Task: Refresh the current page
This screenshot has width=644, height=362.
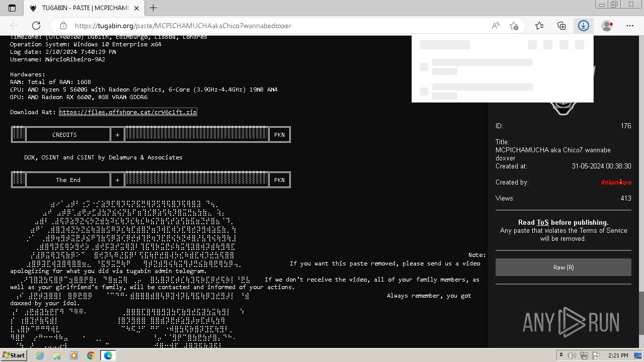Action: click(36, 26)
